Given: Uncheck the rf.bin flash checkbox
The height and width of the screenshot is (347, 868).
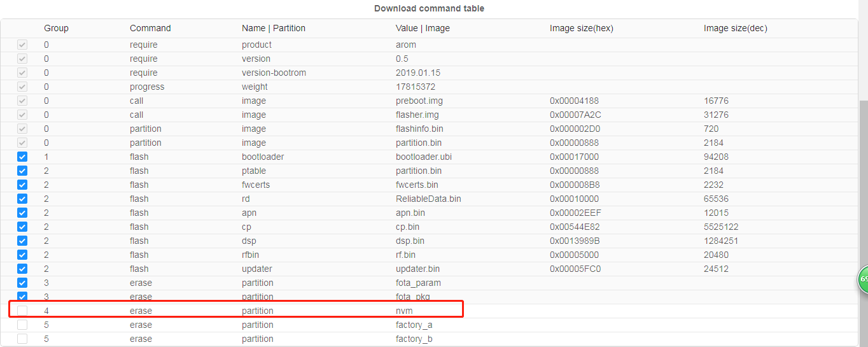Looking at the screenshot, I should point(22,255).
